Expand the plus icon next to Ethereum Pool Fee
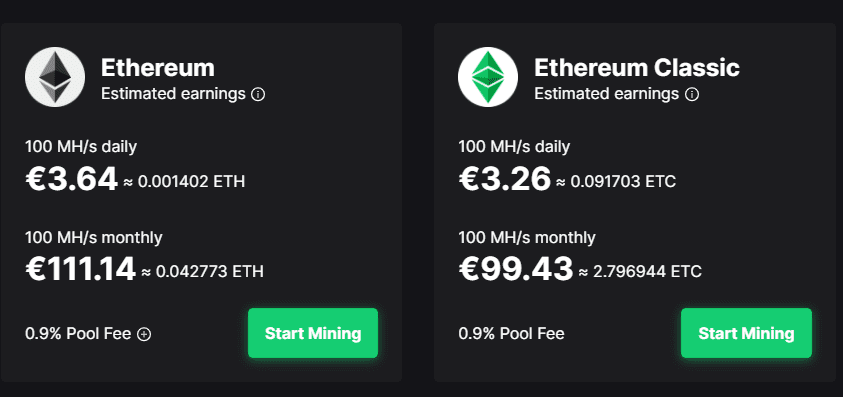The height and width of the screenshot is (397, 843). (144, 334)
